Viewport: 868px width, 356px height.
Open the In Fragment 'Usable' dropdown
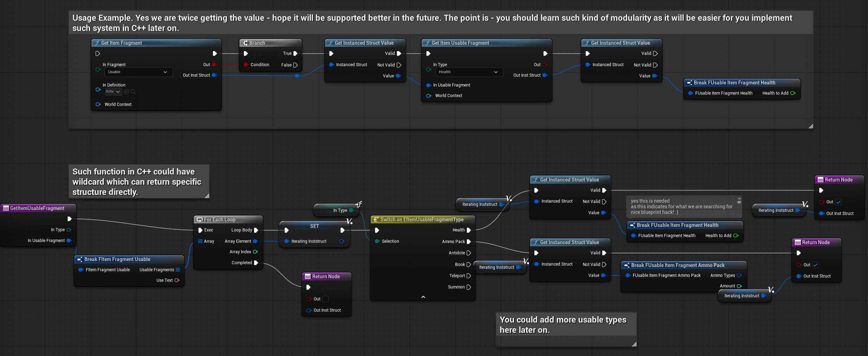pos(138,72)
